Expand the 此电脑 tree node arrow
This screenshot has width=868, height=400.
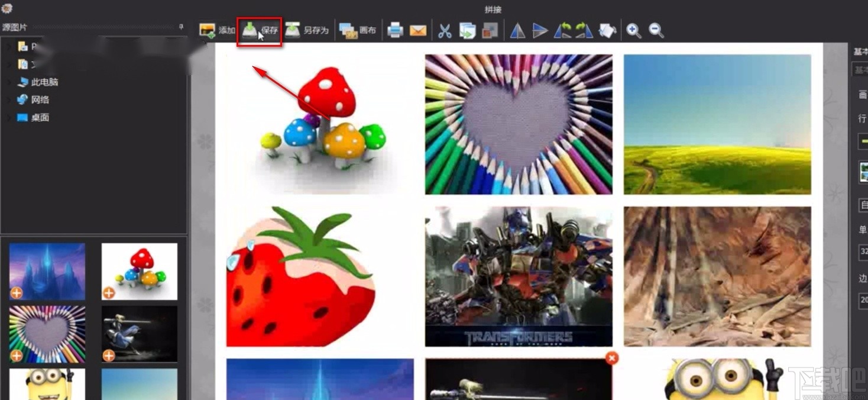[8, 82]
